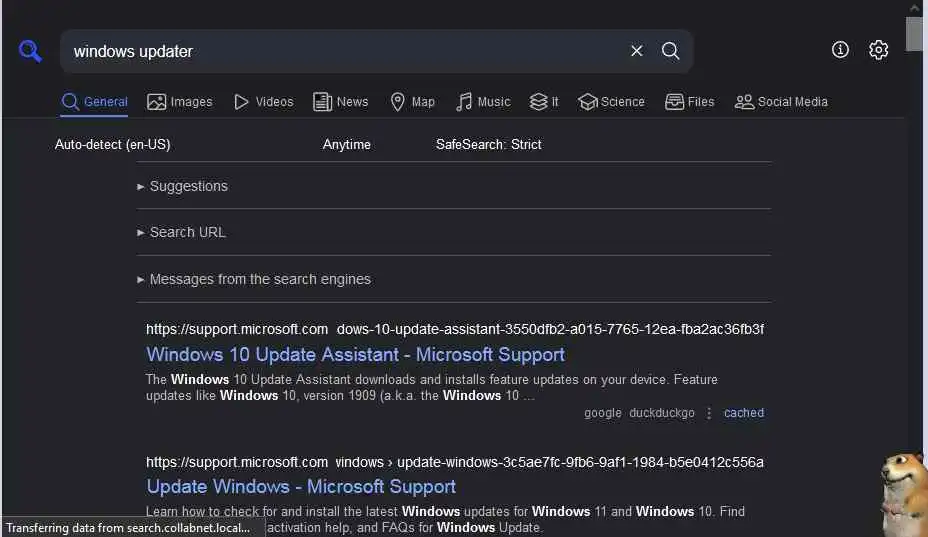This screenshot has height=537, width=928.
Task: Switch to the Images tab
Action: pos(179,102)
